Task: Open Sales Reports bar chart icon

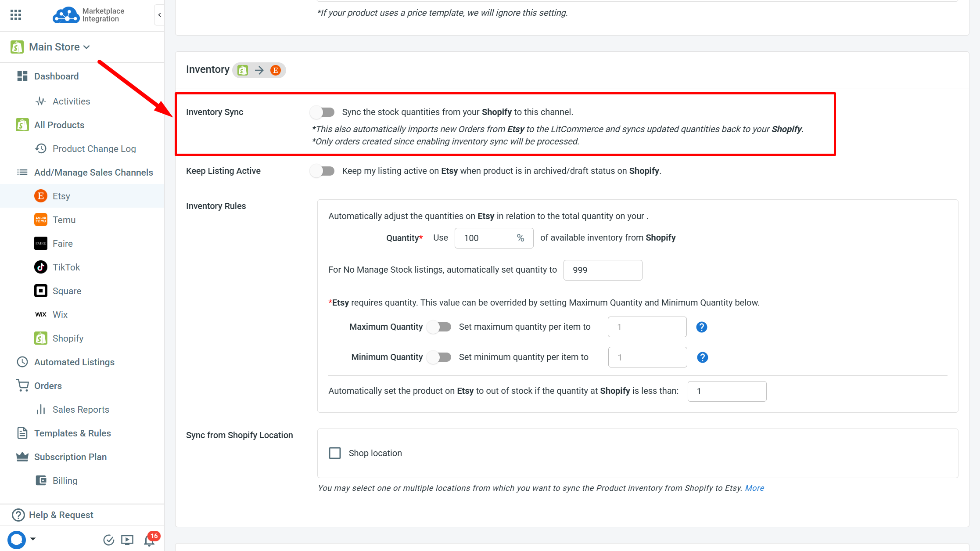Action: point(41,410)
